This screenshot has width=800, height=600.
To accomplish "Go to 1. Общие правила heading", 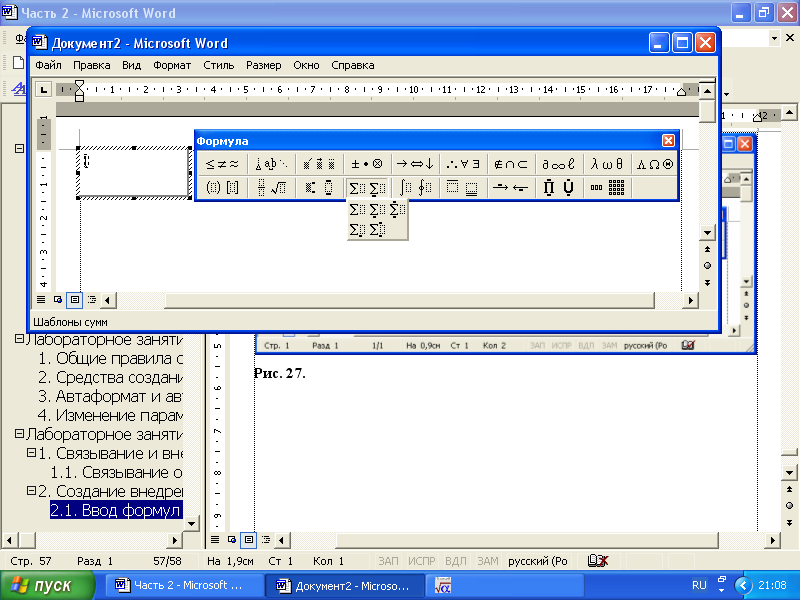I will click(111, 358).
